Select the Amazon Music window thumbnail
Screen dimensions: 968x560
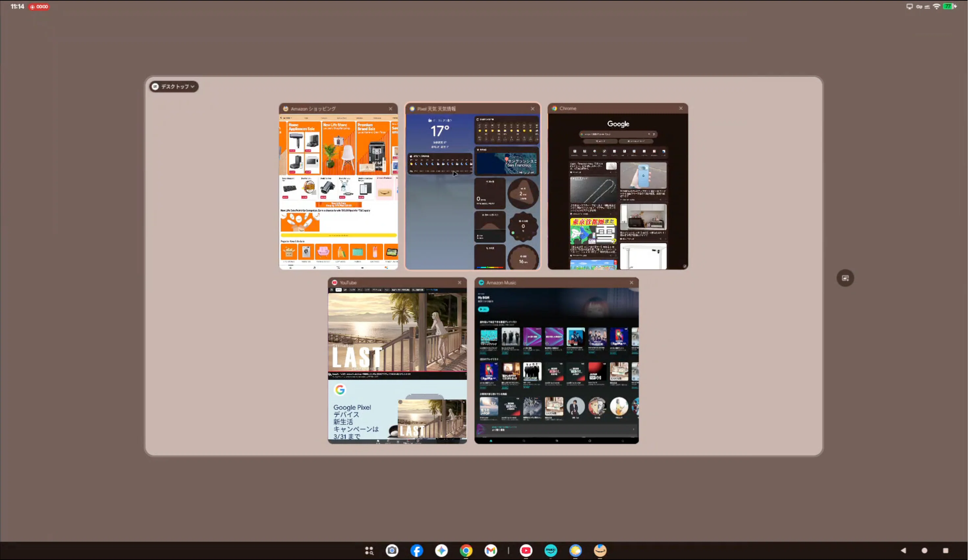(557, 365)
